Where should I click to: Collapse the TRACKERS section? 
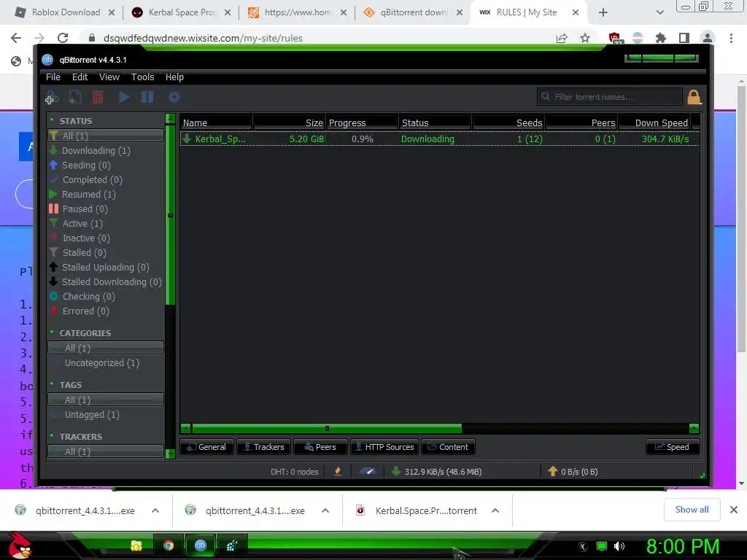point(52,436)
